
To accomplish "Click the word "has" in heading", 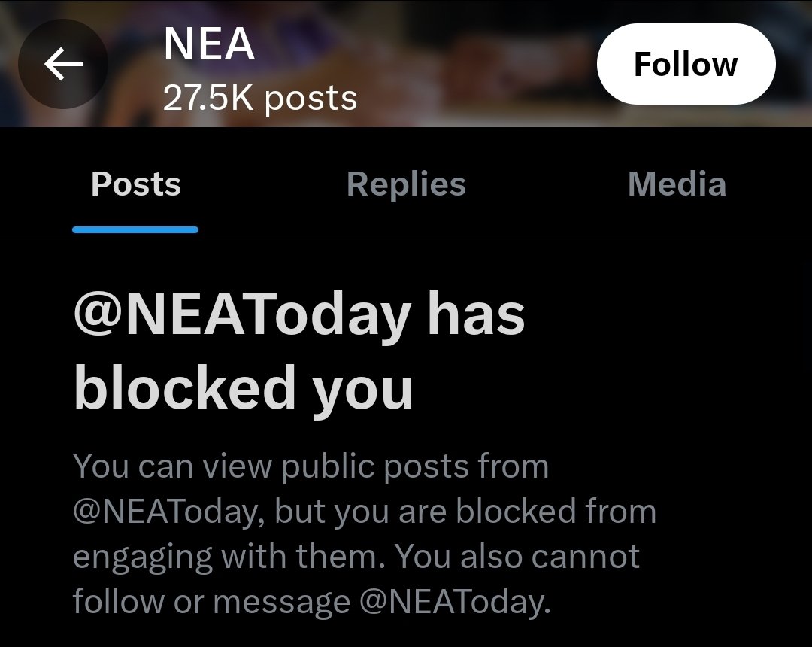I will pyautogui.click(x=476, y=316).
